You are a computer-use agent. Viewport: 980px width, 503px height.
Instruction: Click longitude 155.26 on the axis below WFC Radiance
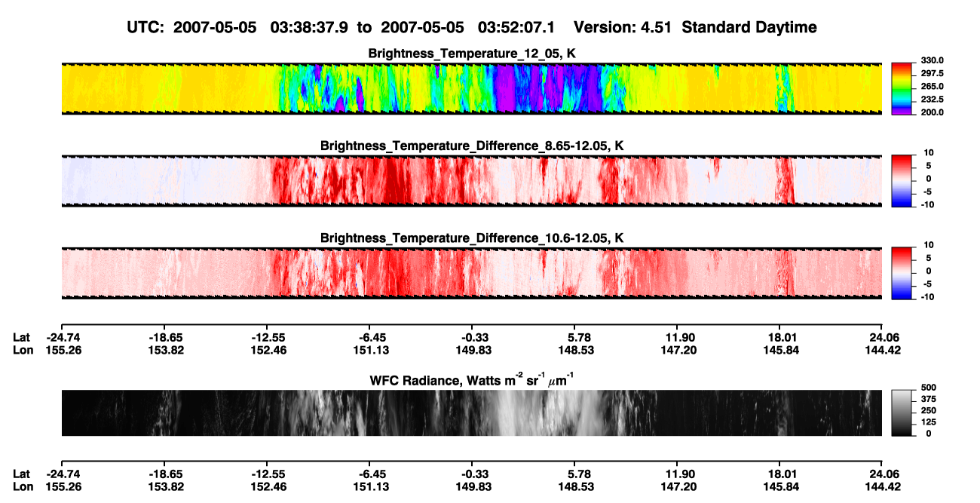coord(62,487)
